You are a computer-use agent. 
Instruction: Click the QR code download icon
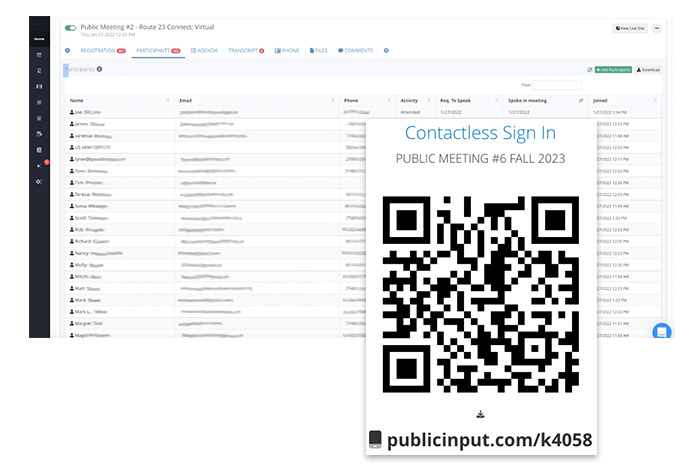[481, 414]
